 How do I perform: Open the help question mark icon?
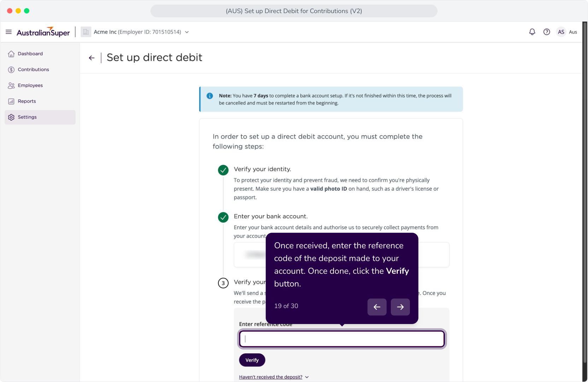pyautogui.click(x=547, y=32)
